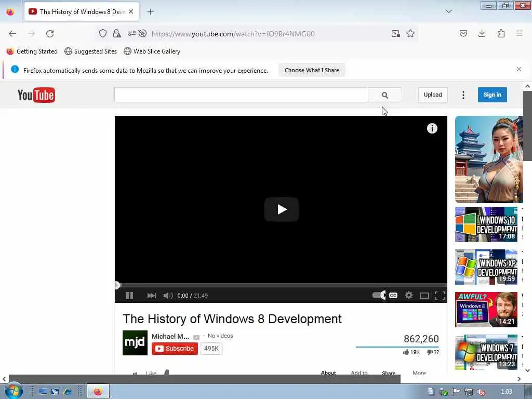Open the Downloads panel
Image resolution: width=532 pixels, height=399 pixels.
tap(482, 33)
